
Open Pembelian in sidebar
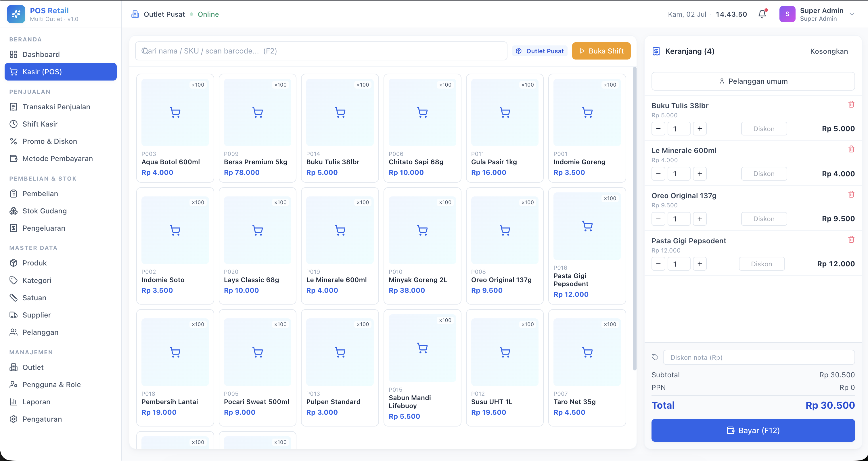point(61,194)
